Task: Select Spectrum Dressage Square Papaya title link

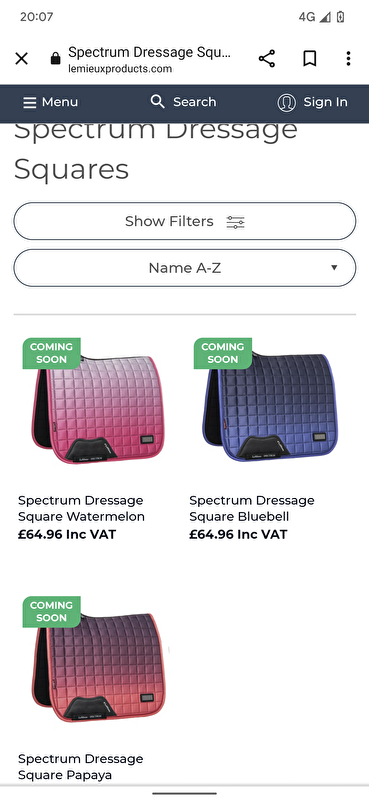Action: [x=81, y=767]
